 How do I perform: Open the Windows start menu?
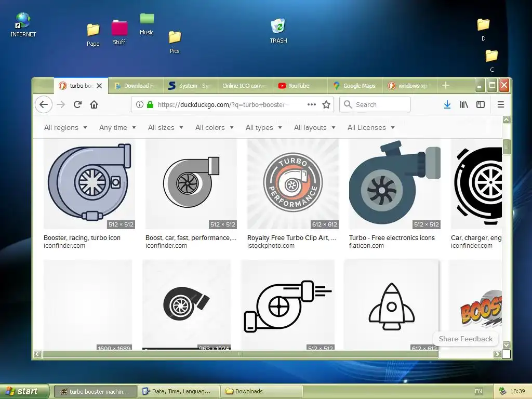24,391
